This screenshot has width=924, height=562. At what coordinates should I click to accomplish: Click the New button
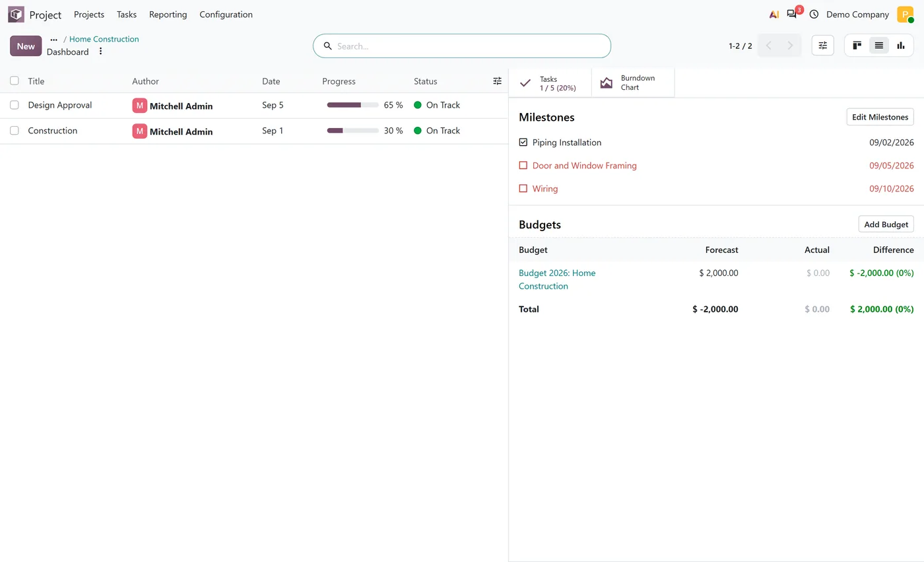click(x=26, y=46)
